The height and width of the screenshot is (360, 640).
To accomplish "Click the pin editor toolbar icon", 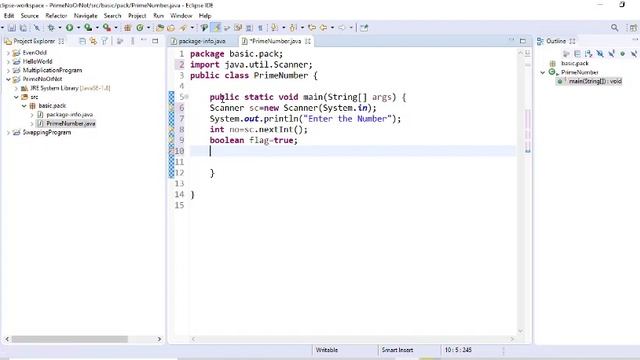I will (x=364, y=28).
